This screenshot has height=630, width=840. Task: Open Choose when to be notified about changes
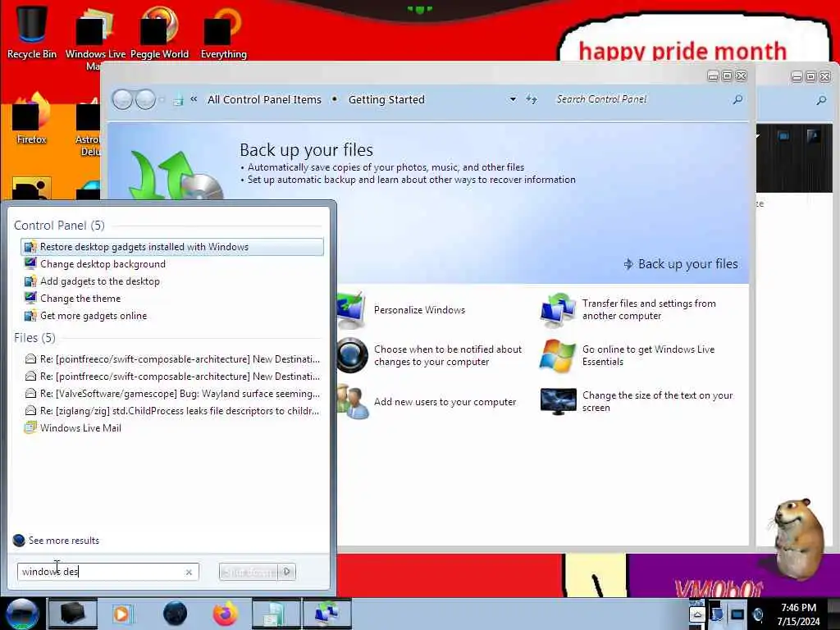point(447,356)
